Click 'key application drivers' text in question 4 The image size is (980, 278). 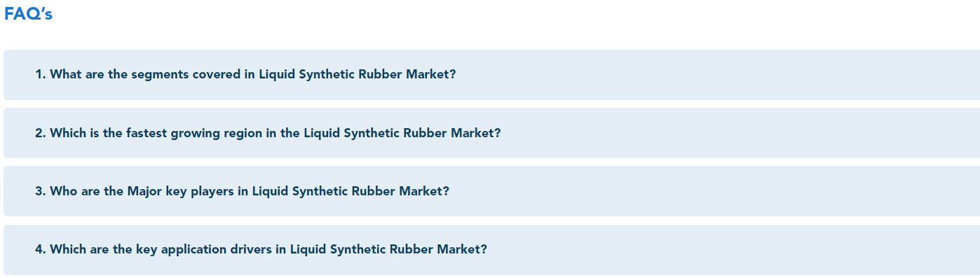click(205, 249)
